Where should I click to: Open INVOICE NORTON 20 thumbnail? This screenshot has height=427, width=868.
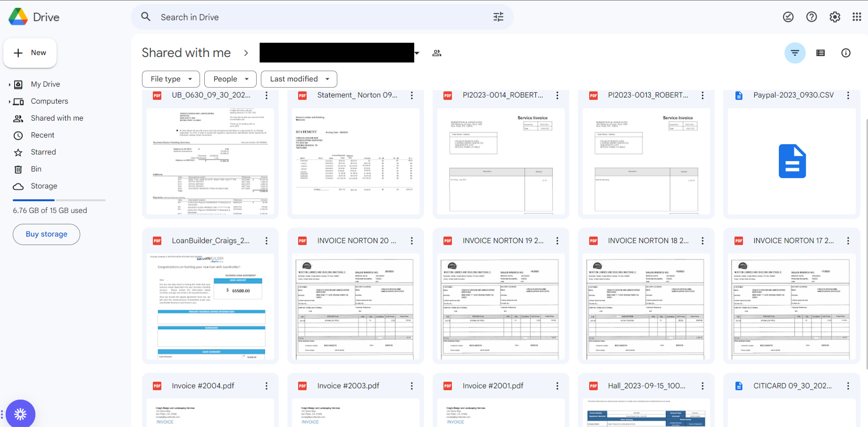tap(356, 307)
